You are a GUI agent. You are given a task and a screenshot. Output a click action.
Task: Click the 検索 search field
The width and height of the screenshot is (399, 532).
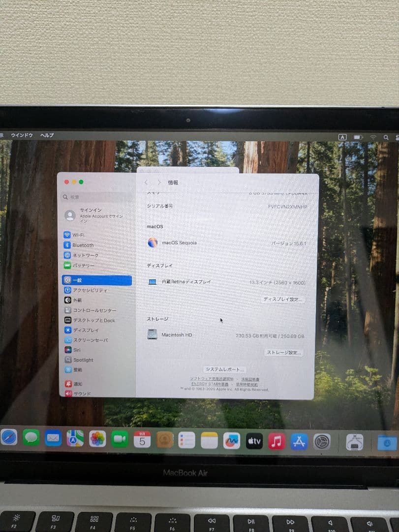click(x=97, y=197)
